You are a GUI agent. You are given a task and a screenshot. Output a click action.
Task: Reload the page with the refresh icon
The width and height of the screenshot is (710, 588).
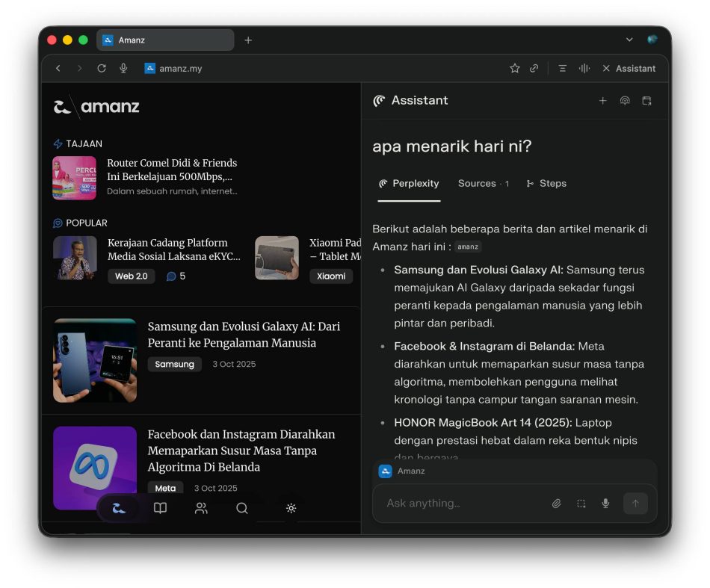pyautogui.click(x=102, y=68)
